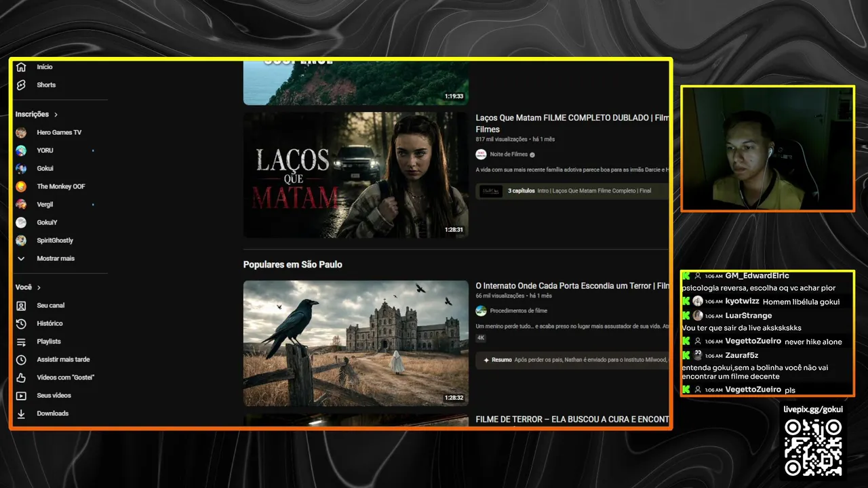Open the O Internato Onde Cada Porta title
Viewport: 868px width, 488px height.
572,286
